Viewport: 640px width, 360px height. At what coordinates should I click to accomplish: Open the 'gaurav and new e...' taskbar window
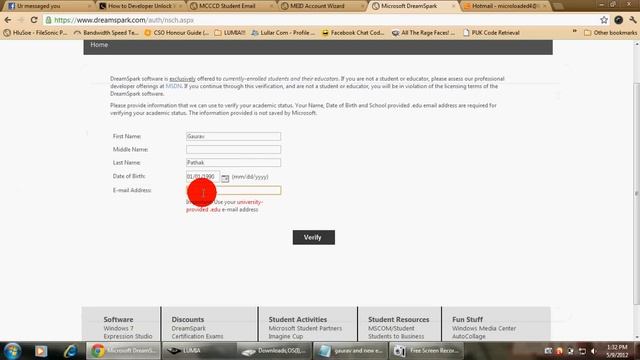tap(350, 351)
